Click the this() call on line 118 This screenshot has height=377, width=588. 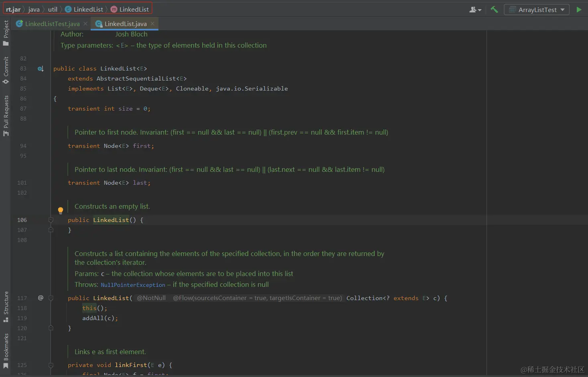point(95,308)
